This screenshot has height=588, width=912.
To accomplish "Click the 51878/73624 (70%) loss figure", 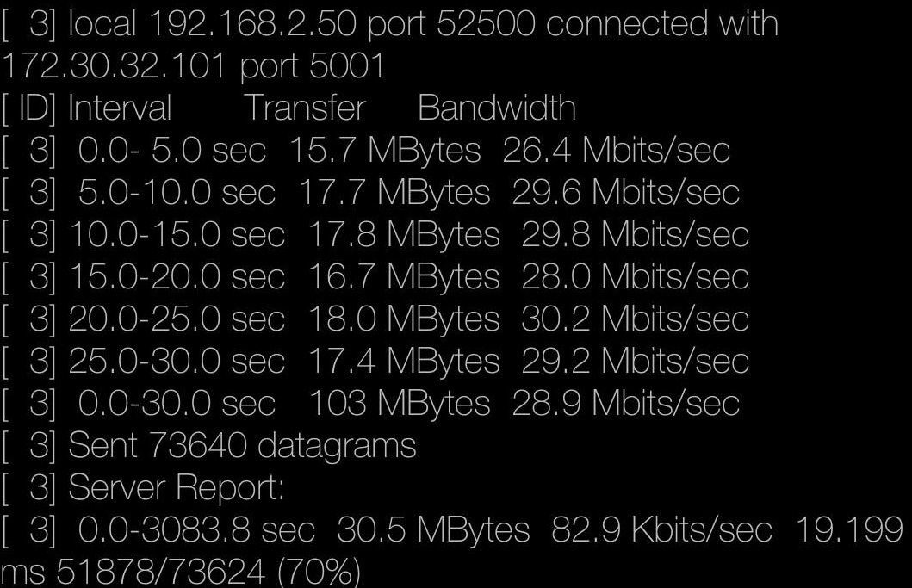I will point(208,573).
